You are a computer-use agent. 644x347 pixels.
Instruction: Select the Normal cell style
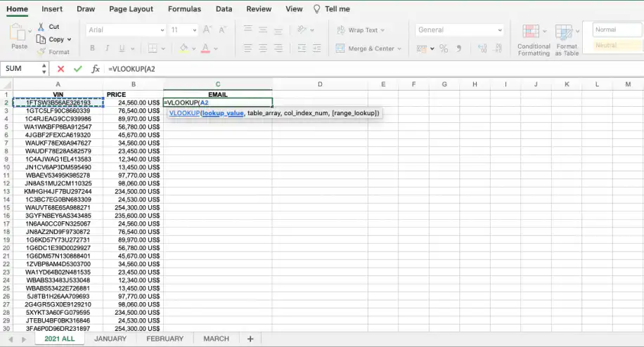617,30
